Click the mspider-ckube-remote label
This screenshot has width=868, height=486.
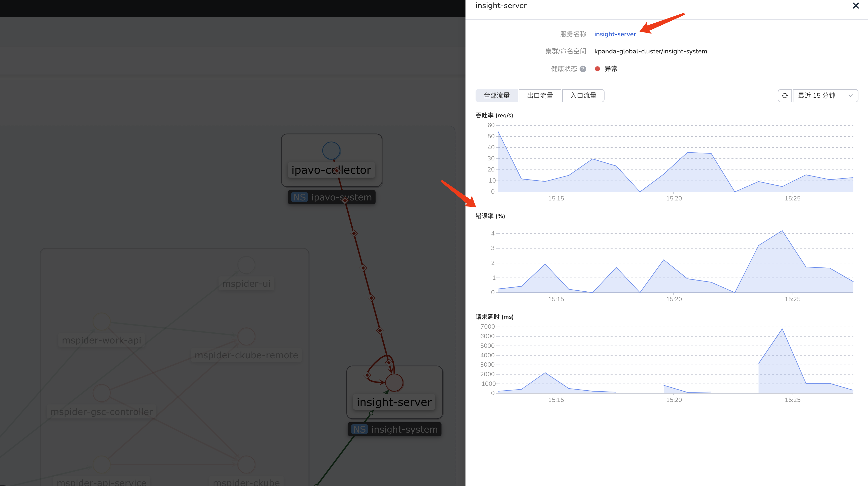click(246, 355)
